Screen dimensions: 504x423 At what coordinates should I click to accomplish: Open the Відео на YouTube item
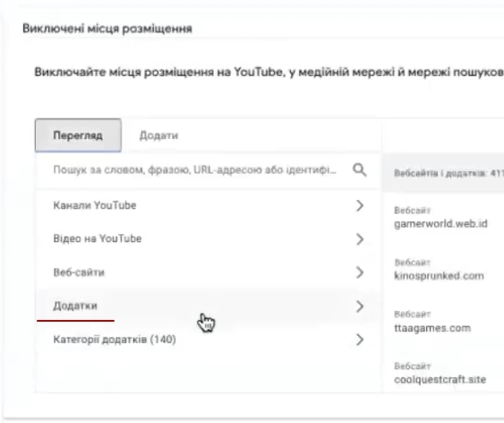pyautogui.click(x=208, y=239)
